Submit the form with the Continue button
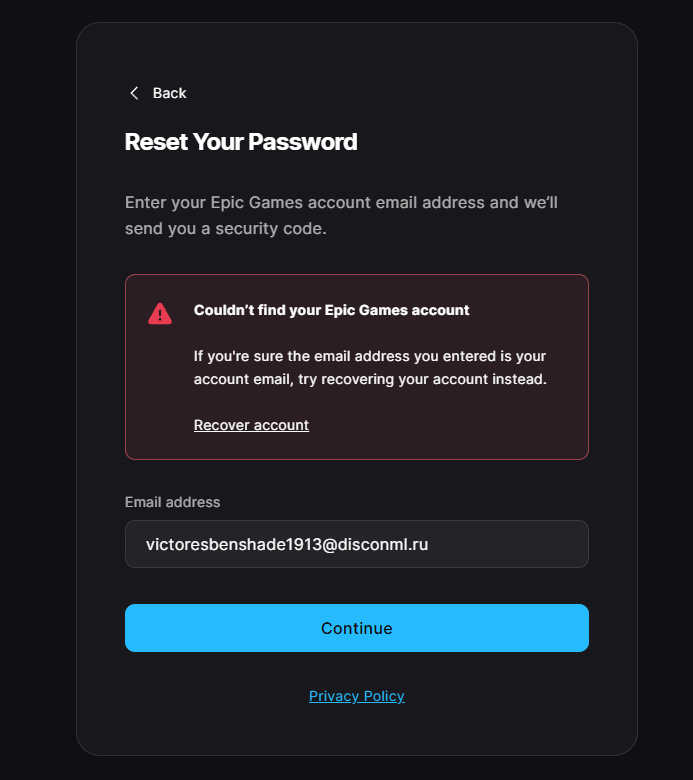Viewport: 693px width, 780px height. click(357, 628)
